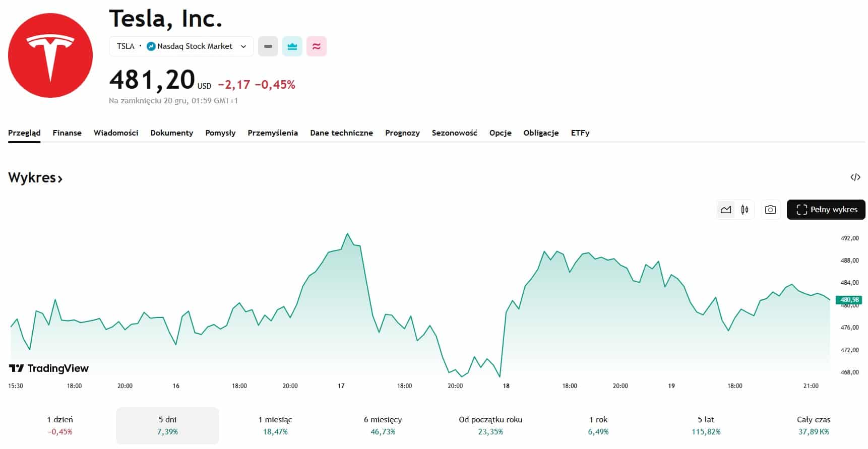Switch to area chart style icon
This screenshot has width=868, height=449.
click(x=726, y=210)
